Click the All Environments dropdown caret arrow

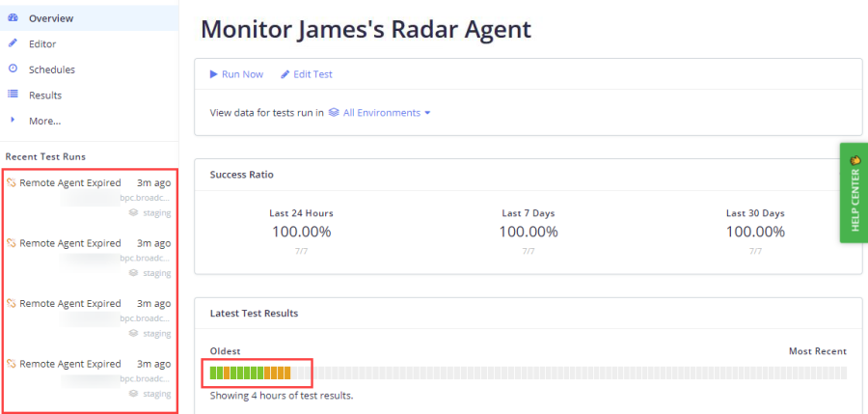[427, 113]
